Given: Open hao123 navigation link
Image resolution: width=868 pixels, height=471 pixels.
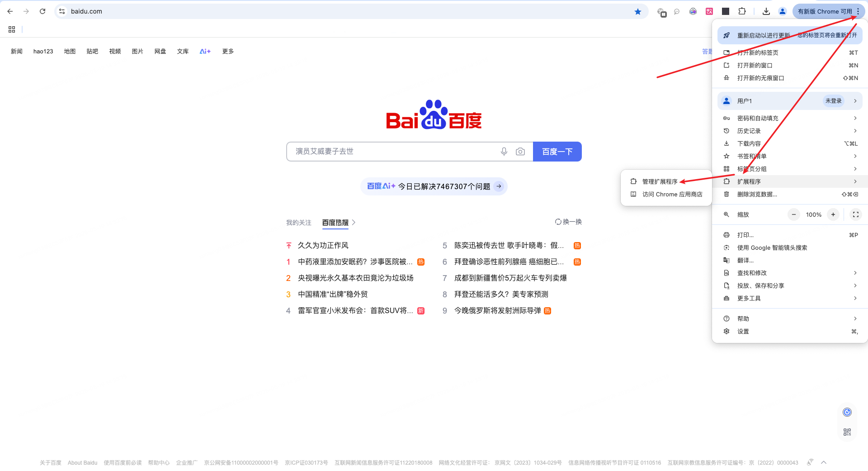Looking at the screenshot, I should pyautogui.click(x=43, y=51).
